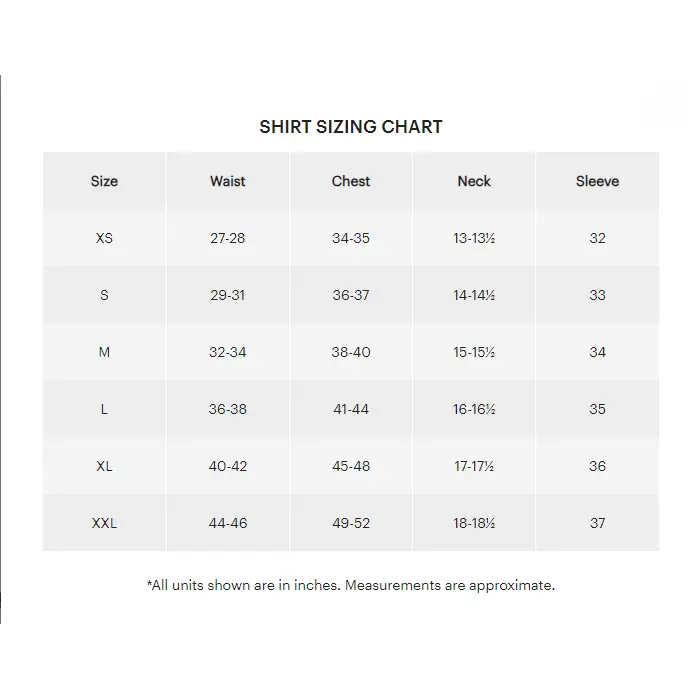The image size is (699, 699).
Task: Select the XL size label
Action: [x=104, y=466]
